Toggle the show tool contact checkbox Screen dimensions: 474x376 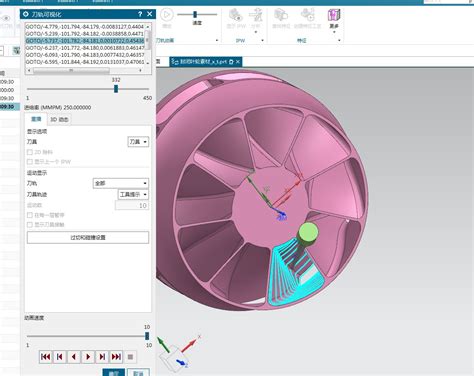[x=30, y=225]
